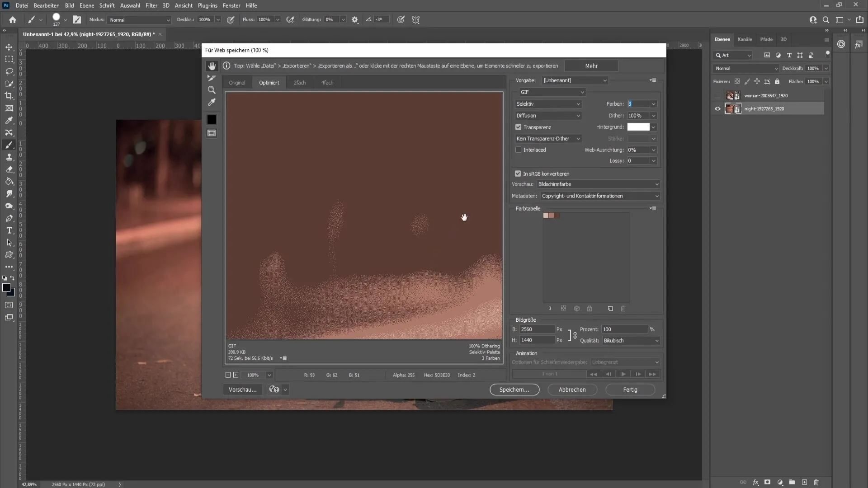Click the Vorschau... button

[242, 389]
